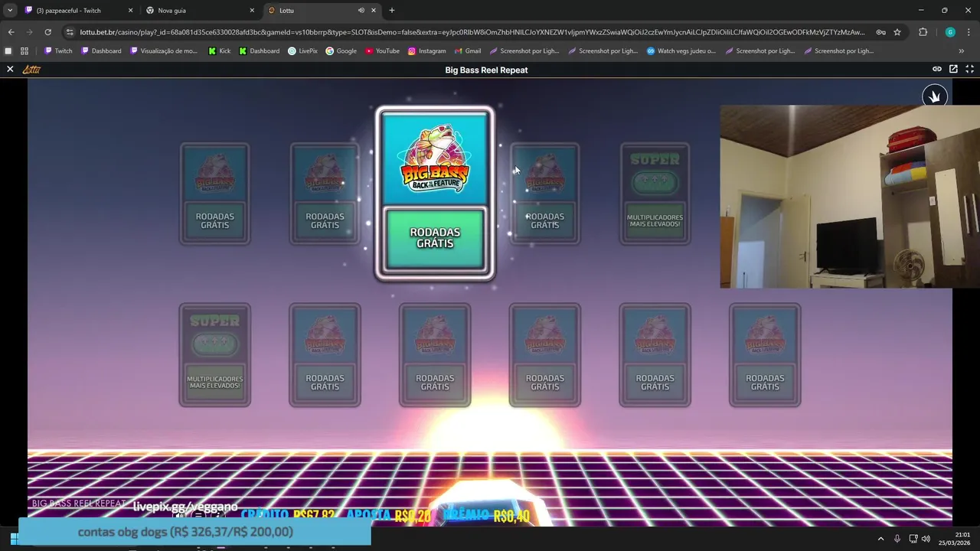Image resolution: width=980 pixels, height=551 pixels.
Task: Open saved passwords key icon
Action: pos(880,32)
